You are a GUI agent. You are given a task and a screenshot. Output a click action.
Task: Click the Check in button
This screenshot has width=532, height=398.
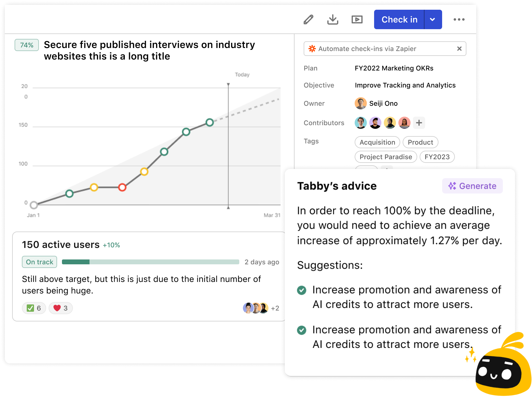pos(399,19)
